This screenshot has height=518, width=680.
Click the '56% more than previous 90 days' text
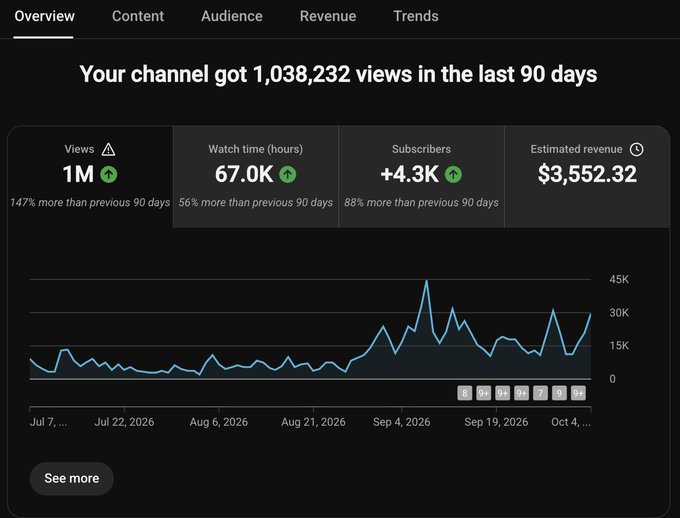(255, 203)
